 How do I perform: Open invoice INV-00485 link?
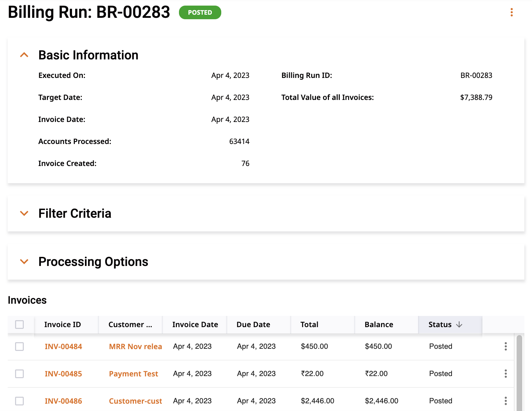63,374
